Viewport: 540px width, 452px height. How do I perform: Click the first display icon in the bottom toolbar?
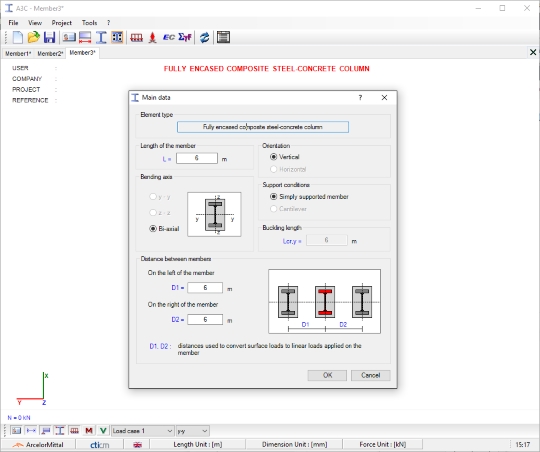point(17,431)
